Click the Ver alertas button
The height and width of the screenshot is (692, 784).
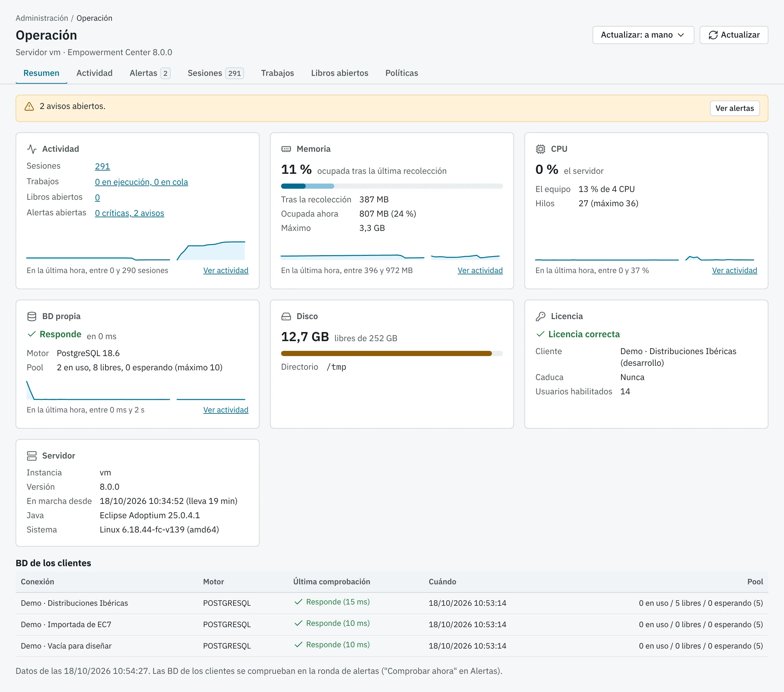click(x=735, y=108)
